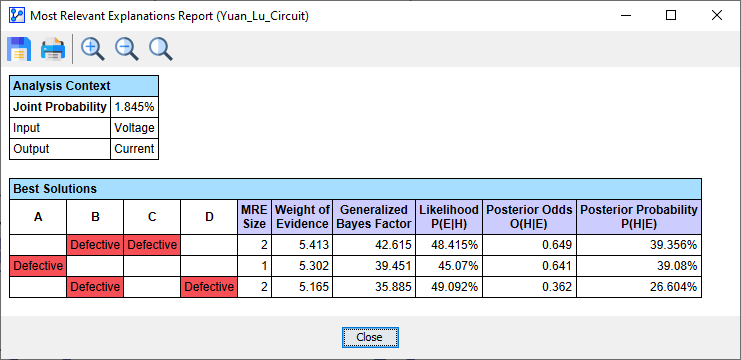Click posterior probability 39.08%
Viewport: 741px width, 360px height.
[x=639, y=266]
